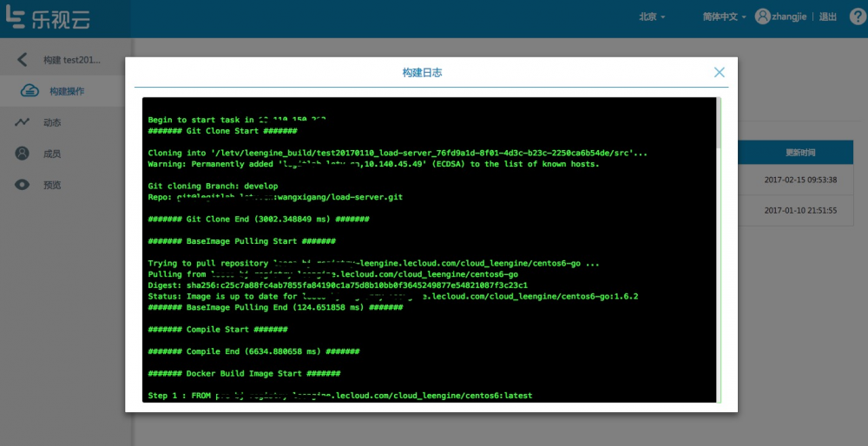Click 'BaseImage Pulling End (124.651858 ms)' line
This screenshot has width=868, height=446.
point(275,308)
